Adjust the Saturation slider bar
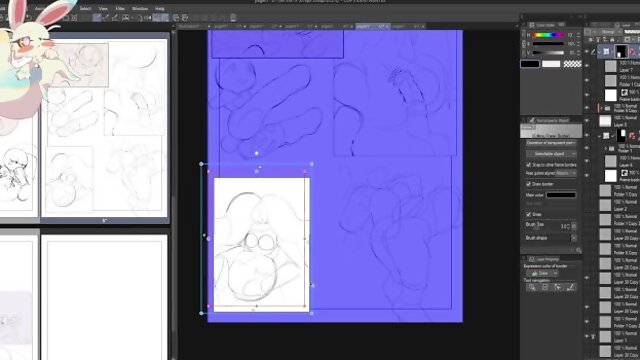The width and height of the screenshot is (640, 360). click(x=548, y=44)
